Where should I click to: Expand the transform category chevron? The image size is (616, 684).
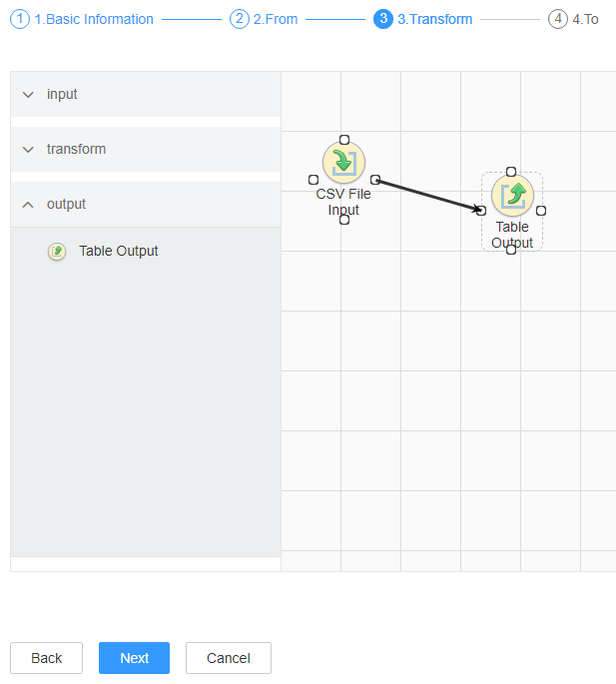(x=28, y=150)
